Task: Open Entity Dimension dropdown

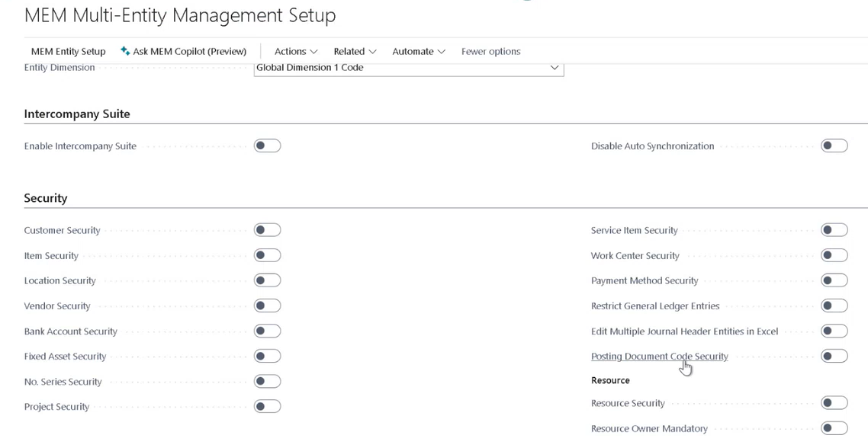Action: click(x=409, y=68)
